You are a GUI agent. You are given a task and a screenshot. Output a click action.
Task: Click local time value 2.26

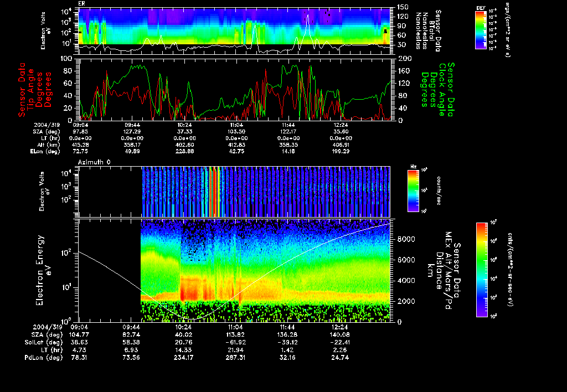point(339,350)
